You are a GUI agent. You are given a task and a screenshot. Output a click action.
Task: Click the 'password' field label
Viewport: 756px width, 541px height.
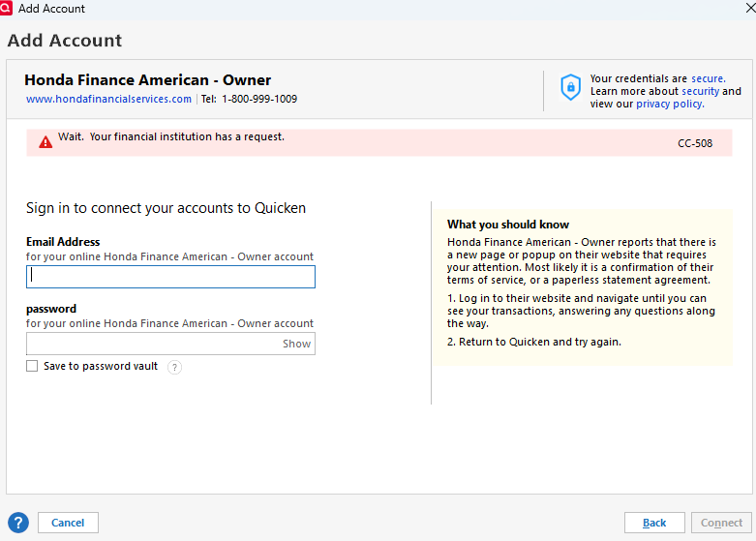51,309
